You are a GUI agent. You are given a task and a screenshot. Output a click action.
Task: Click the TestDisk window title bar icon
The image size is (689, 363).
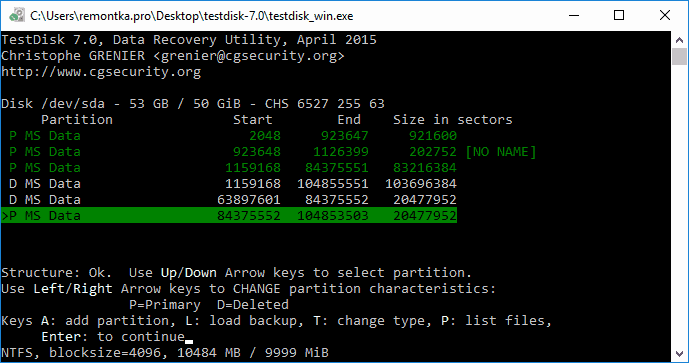[17, 15]
